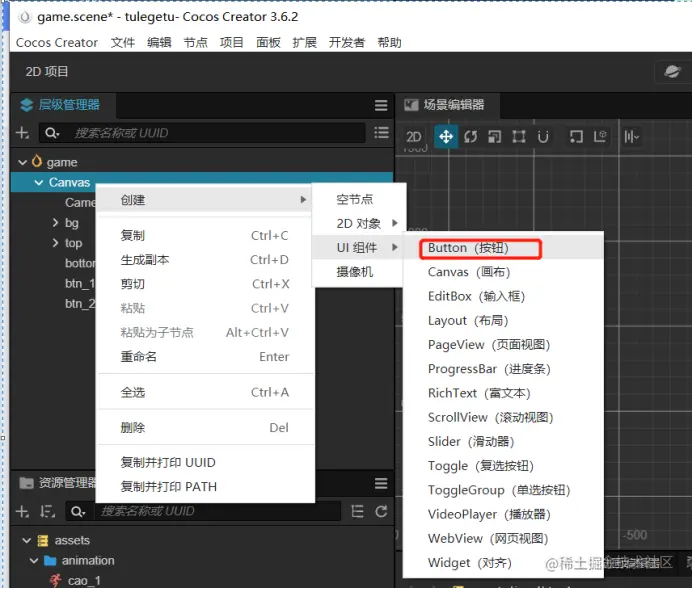Select the btn_1 node

click(80, 283)
